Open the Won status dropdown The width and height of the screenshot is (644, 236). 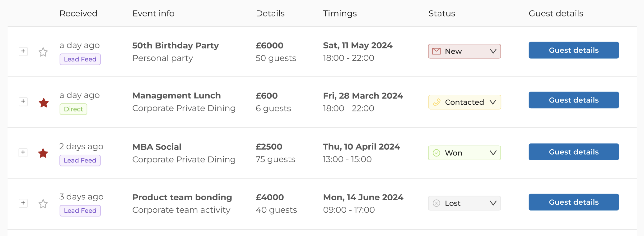click(x=464, y=153)
